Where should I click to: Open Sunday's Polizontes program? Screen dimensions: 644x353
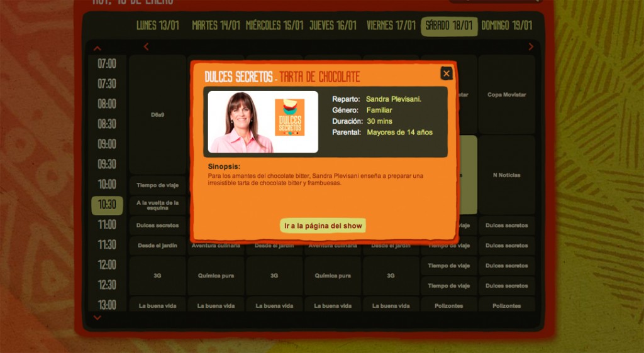click(507, 305)
